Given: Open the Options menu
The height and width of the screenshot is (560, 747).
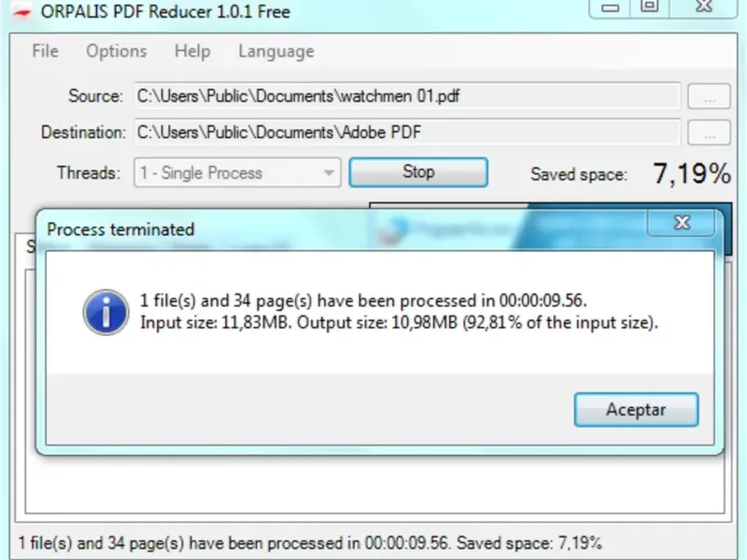Looking at the screenshot, I should [116, 51].
